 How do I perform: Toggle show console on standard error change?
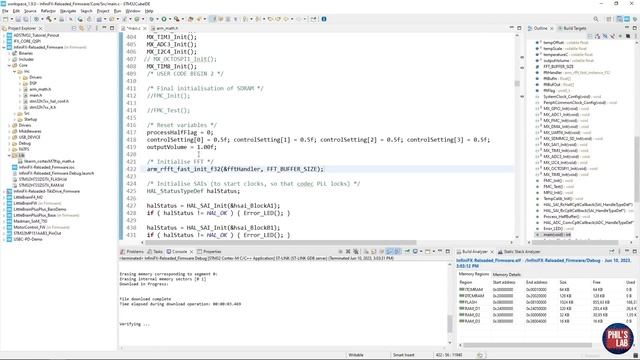tap(397, 251)
